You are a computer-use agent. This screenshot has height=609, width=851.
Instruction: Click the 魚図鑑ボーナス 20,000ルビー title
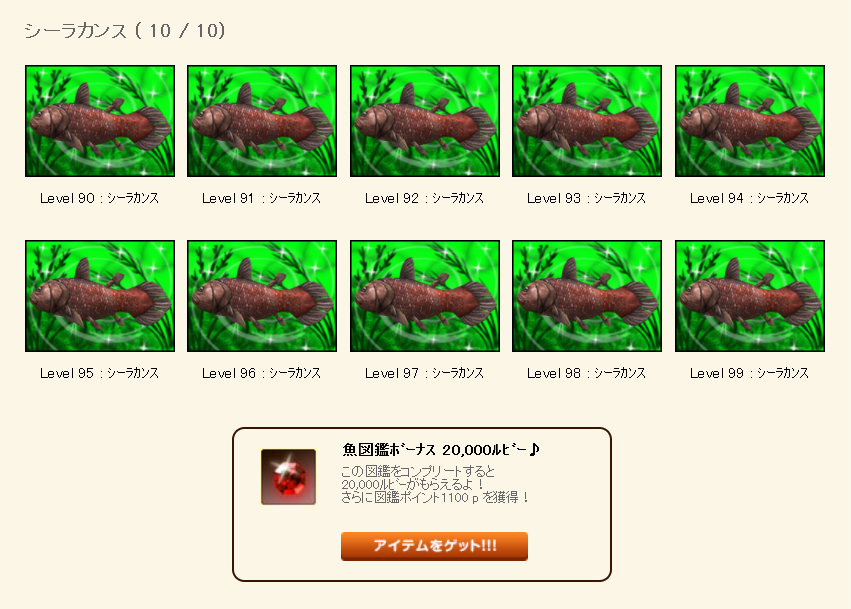441,449
